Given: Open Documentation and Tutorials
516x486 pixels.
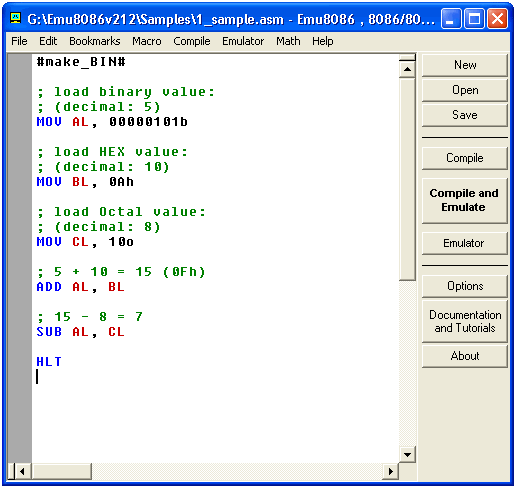Looking at the screenshot, I should click(x=465, y=321).
